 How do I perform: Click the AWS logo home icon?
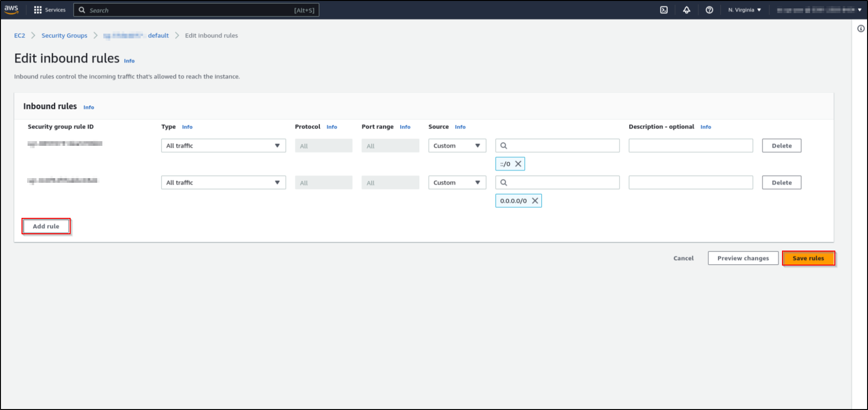11,9
